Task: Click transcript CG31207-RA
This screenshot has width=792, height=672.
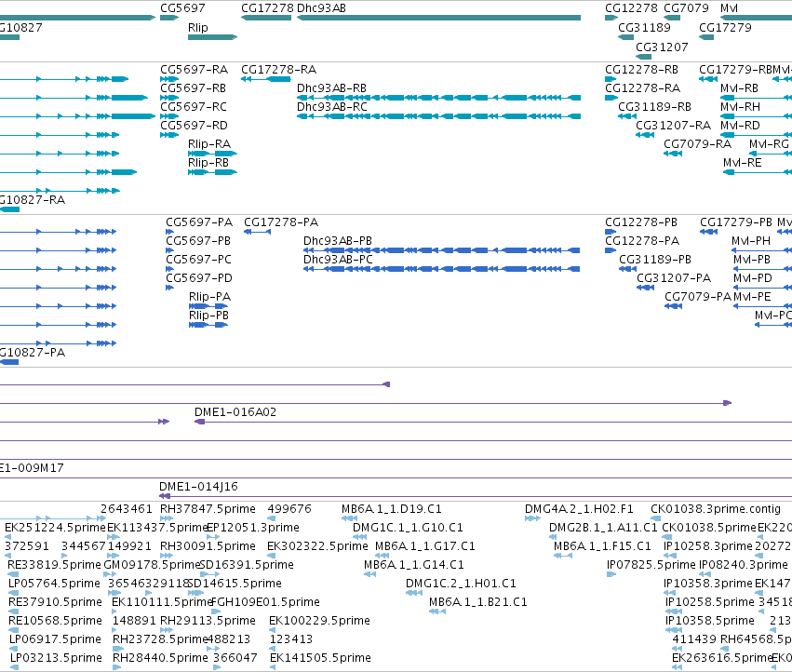Action: [x=645, y=135]
